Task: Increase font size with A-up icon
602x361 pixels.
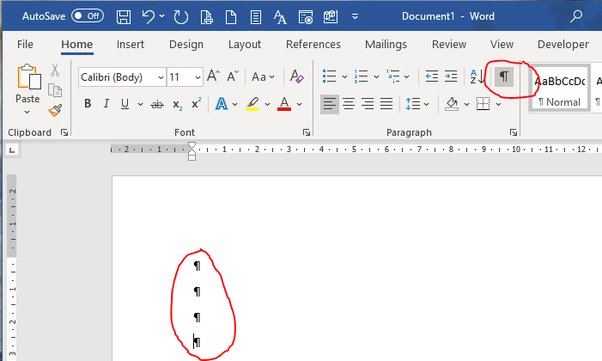Action: 213,76
